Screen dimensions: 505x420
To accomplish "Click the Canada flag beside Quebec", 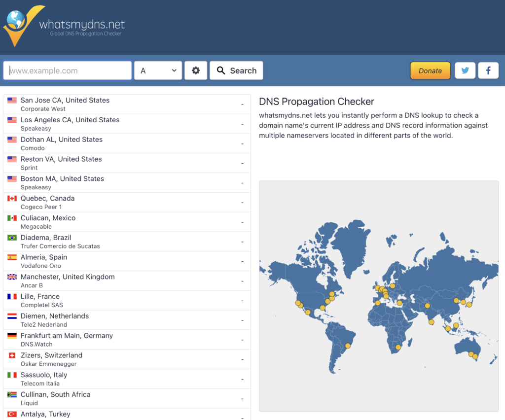I will pos(12,199).
